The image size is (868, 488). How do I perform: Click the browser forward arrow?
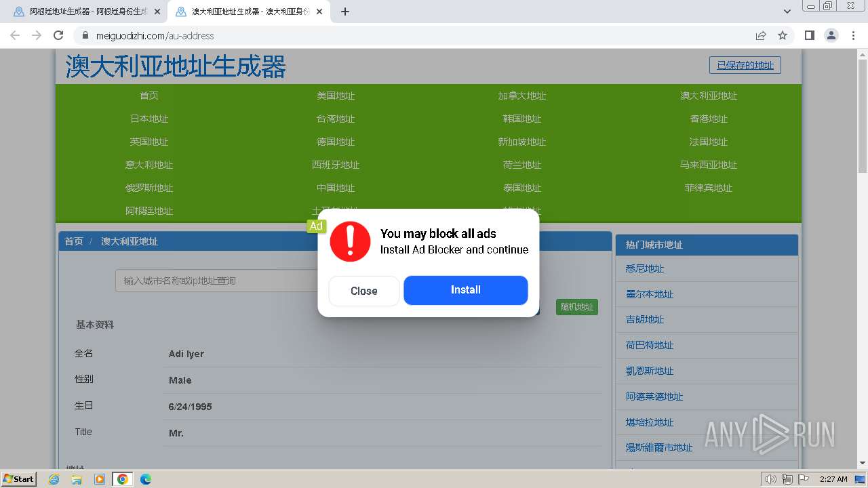pyautogui.click(x=37, y=35)
